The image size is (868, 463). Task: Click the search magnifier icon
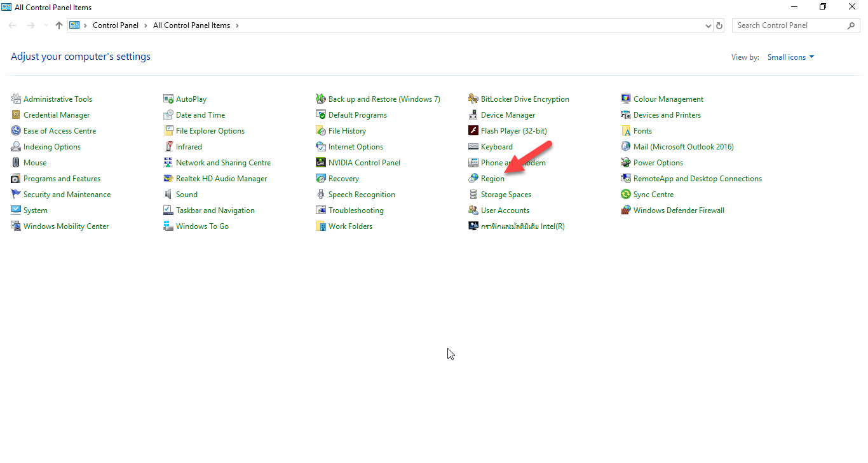(851, 25)
